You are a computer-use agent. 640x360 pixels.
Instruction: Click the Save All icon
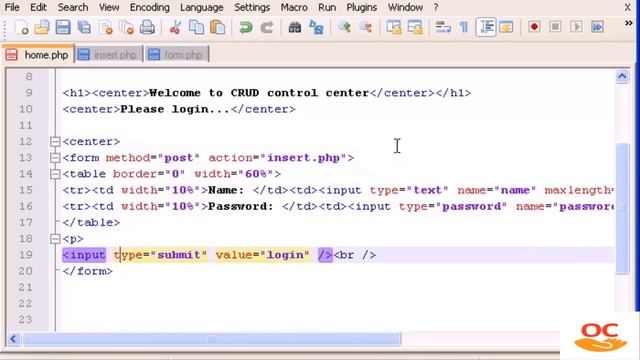84,27
